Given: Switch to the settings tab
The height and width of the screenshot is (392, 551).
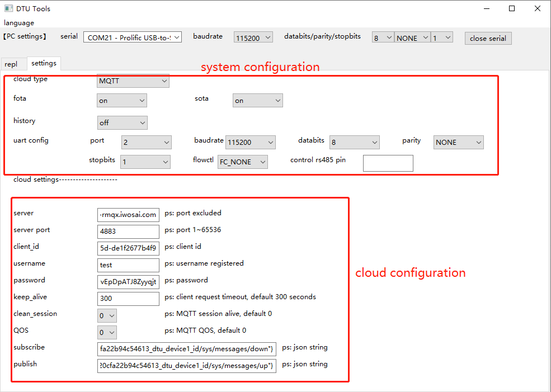Looking at the screenshot, I should coord(44,63).
